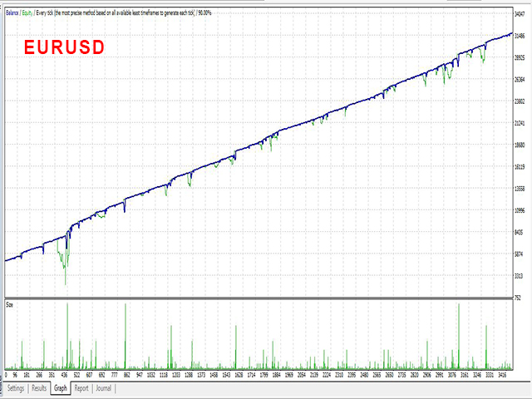Screen dimensions: 532x399
Task: Click the 31486 value on price axis
Action: pos(520,36)
